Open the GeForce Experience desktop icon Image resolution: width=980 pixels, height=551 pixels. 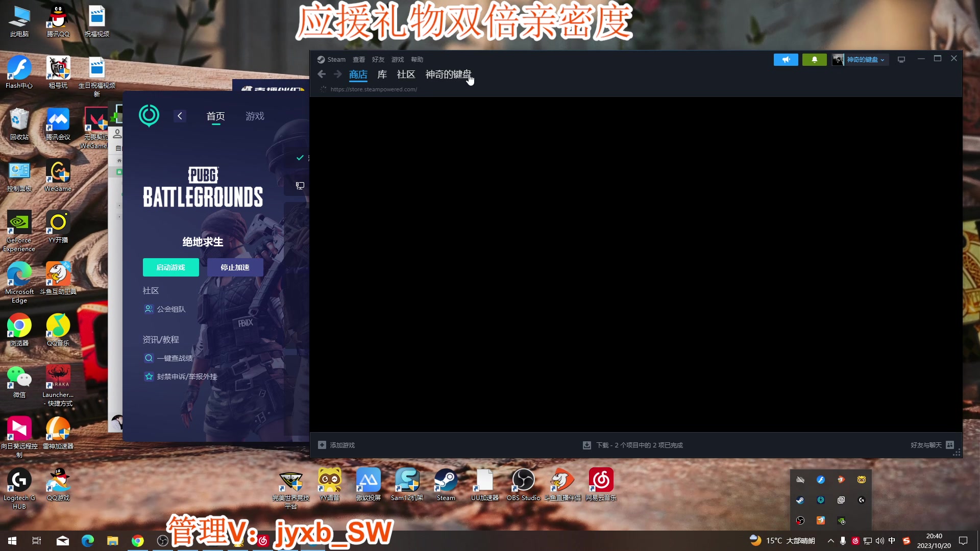tap(19, 231)
